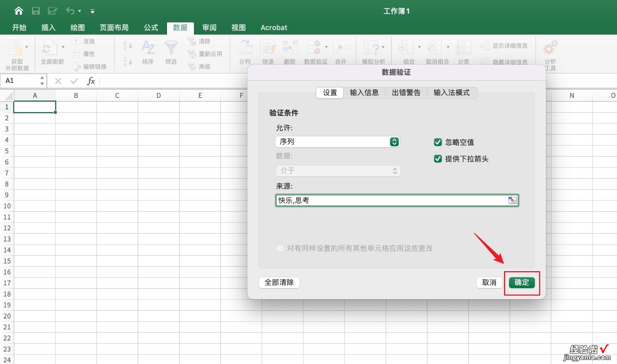Switch to the 审阅 tab

209,27
